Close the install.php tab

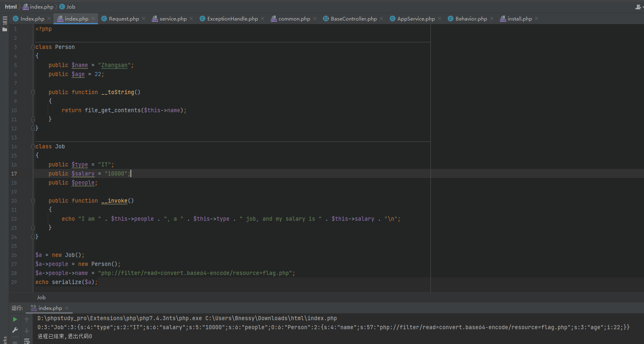[x=537, y=18]
